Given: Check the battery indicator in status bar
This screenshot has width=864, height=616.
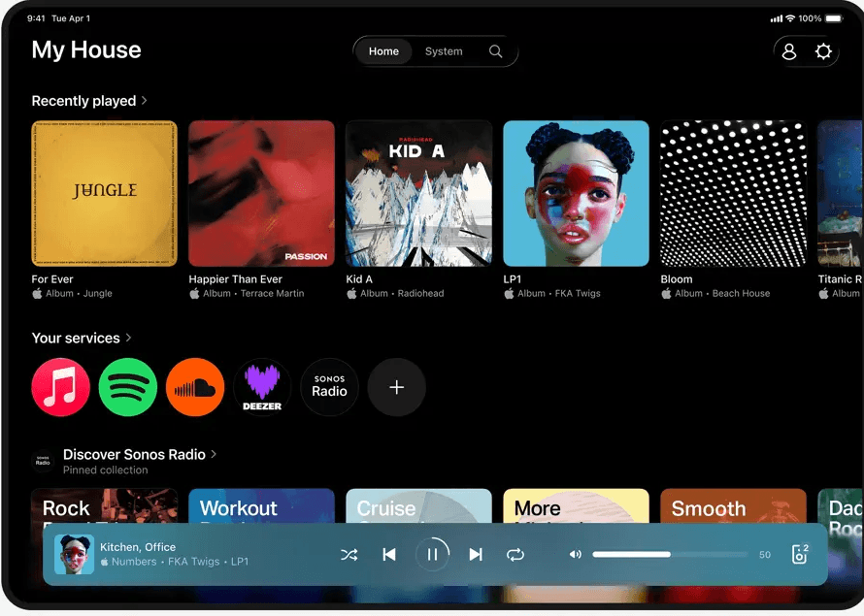Looking at the screenshot, I should click(x=834, y=18).
